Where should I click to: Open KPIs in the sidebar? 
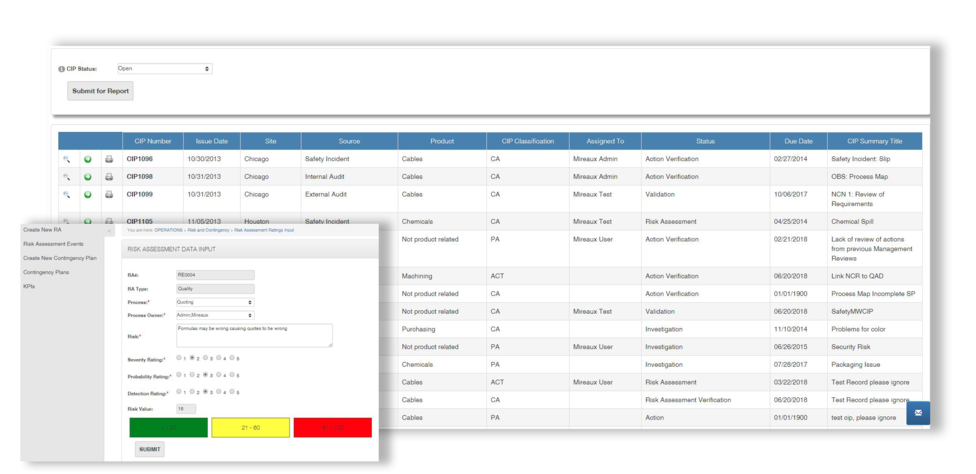click(29, 287)
